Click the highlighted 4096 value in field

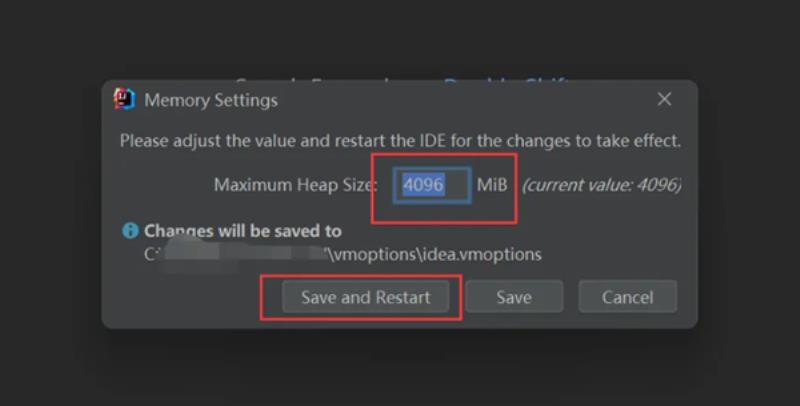pos(423,185)
